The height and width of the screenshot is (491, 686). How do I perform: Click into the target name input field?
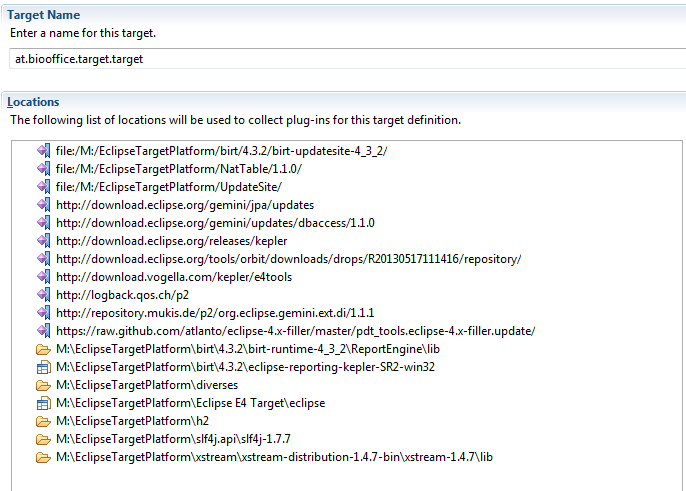click(x=347, y=59)
